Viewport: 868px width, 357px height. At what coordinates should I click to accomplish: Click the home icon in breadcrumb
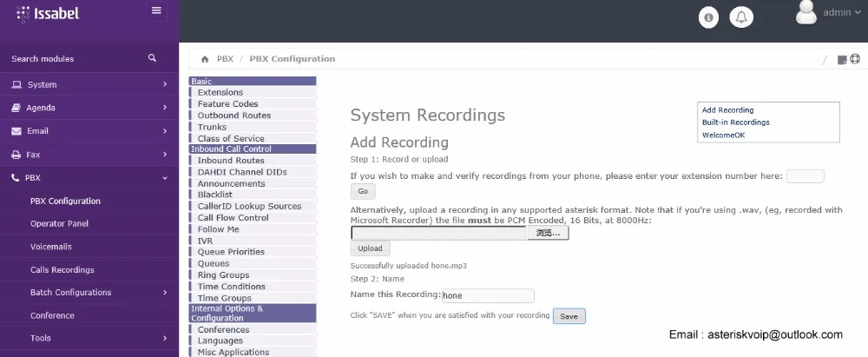[205, 59]
